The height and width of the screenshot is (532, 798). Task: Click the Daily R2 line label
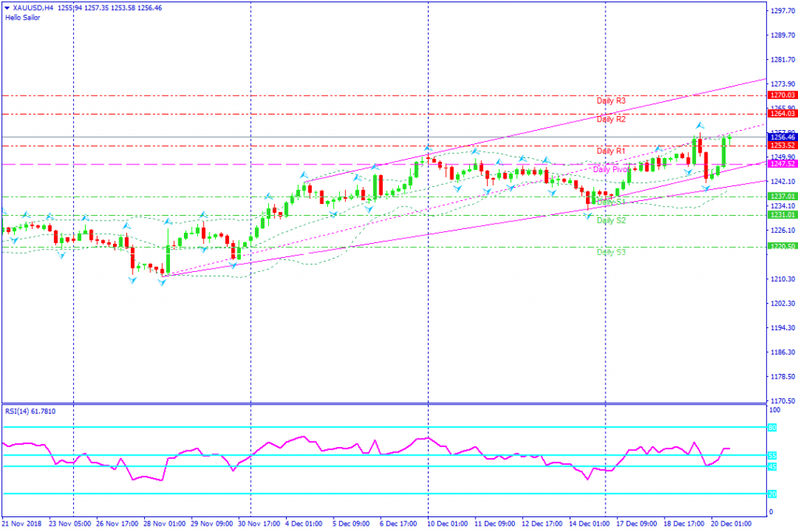611,119
